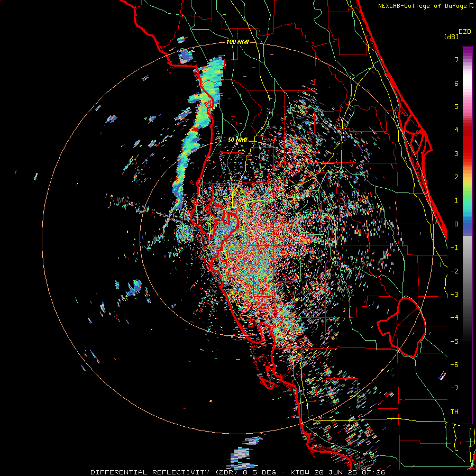Click the -2 dB tick on color scale
The image size is (476, 476).
coord(454,271)
